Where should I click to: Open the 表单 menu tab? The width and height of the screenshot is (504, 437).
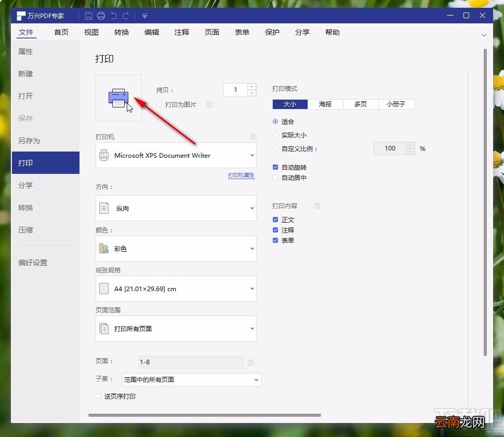[x=242, y=32]
